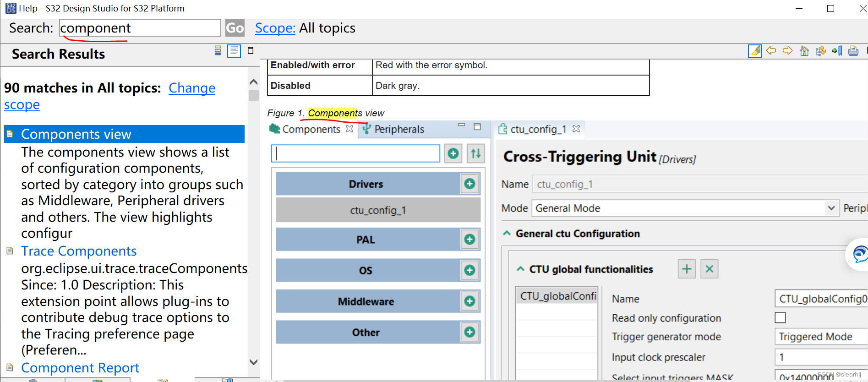Add a component to Middleware group

469,301
